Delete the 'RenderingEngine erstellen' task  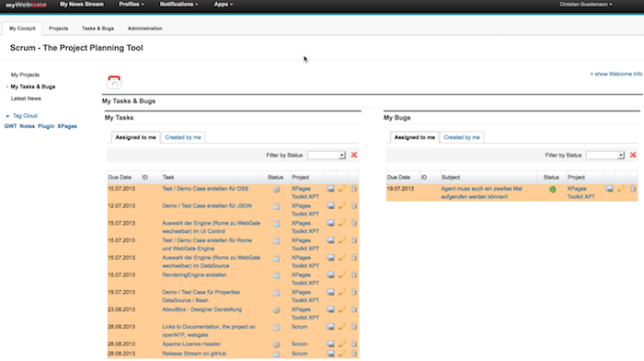[354, 275]
